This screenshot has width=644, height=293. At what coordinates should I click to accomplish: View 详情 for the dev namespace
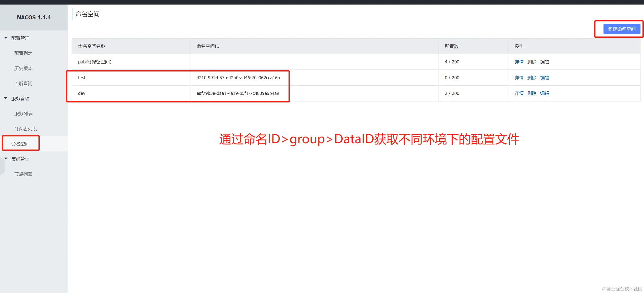point(519,93)
